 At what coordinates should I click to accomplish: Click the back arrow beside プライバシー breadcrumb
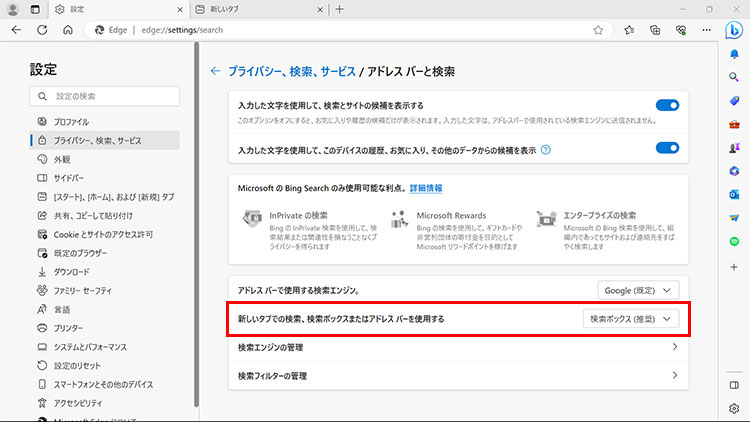(x=215, y=72)
